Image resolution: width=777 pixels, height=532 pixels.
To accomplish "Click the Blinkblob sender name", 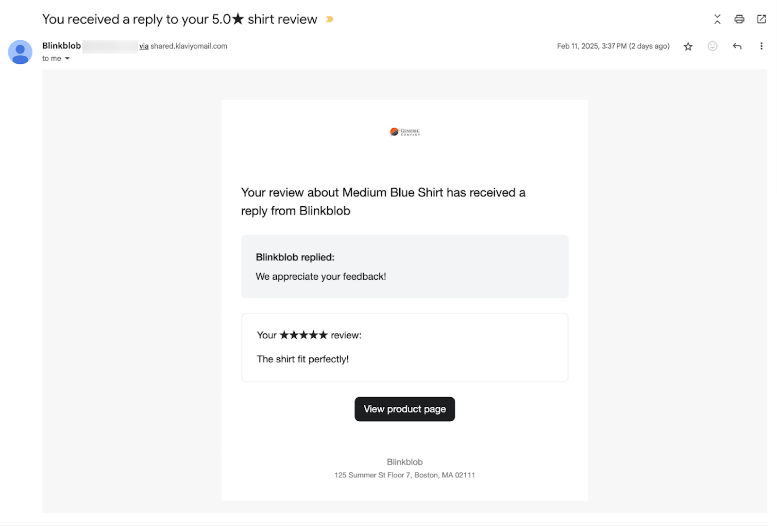I will 61,46.
